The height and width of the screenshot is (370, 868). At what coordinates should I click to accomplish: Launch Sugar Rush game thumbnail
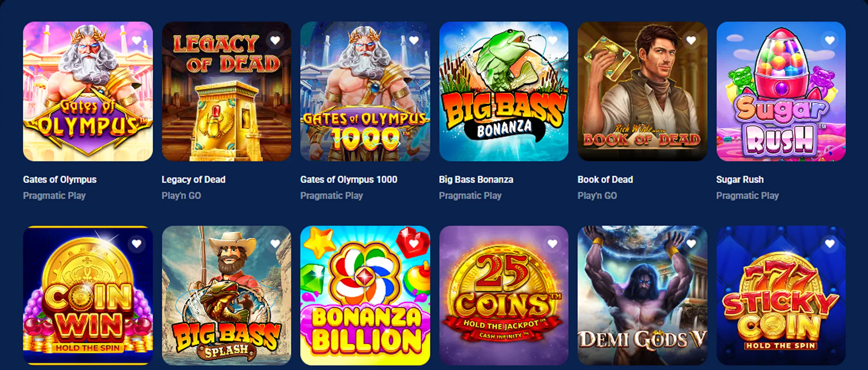[x=781, y=92]
